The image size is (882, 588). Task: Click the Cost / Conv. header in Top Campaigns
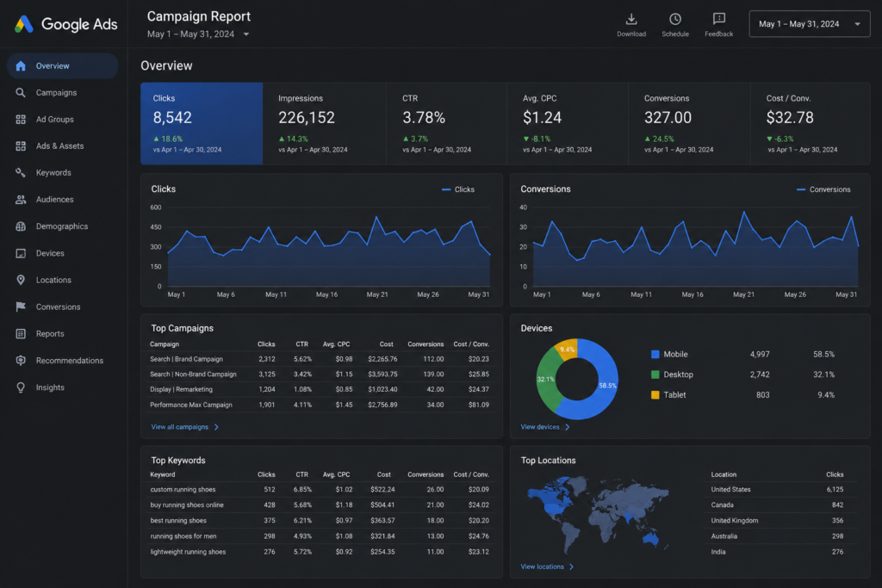pyautogui.click(x=471, y=344)
